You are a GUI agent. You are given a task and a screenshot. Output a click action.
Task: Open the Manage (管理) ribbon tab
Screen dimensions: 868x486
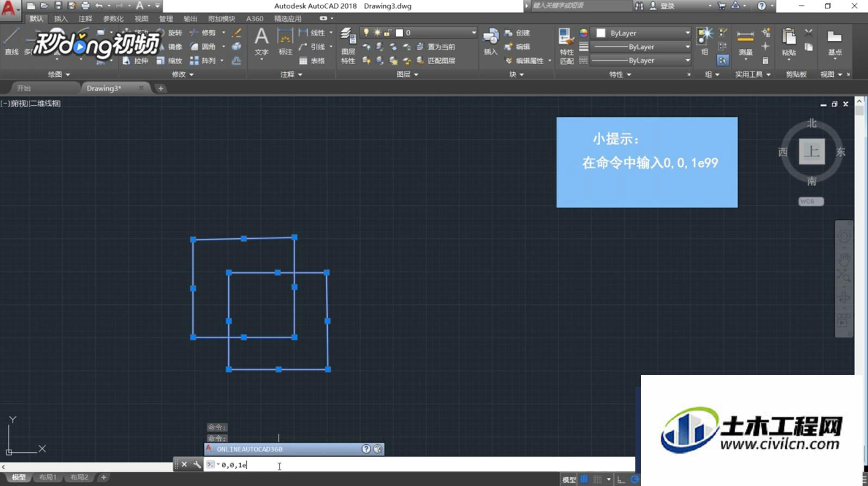(x=166, y=18)
